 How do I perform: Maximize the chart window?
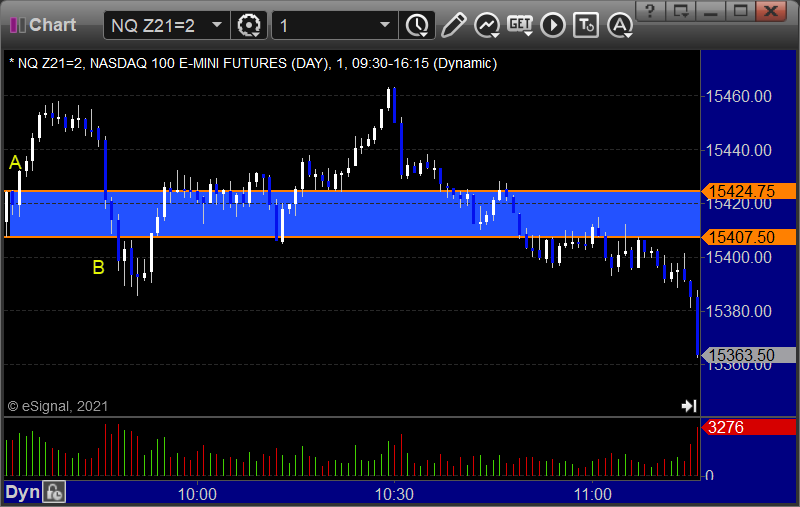(x=740, y=11)
